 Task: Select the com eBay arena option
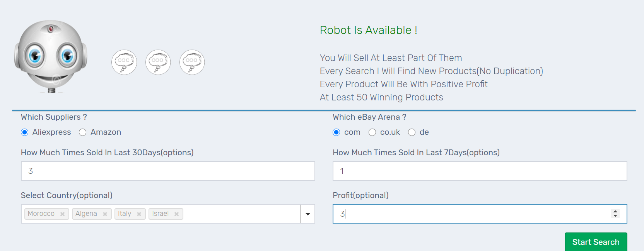337,132
